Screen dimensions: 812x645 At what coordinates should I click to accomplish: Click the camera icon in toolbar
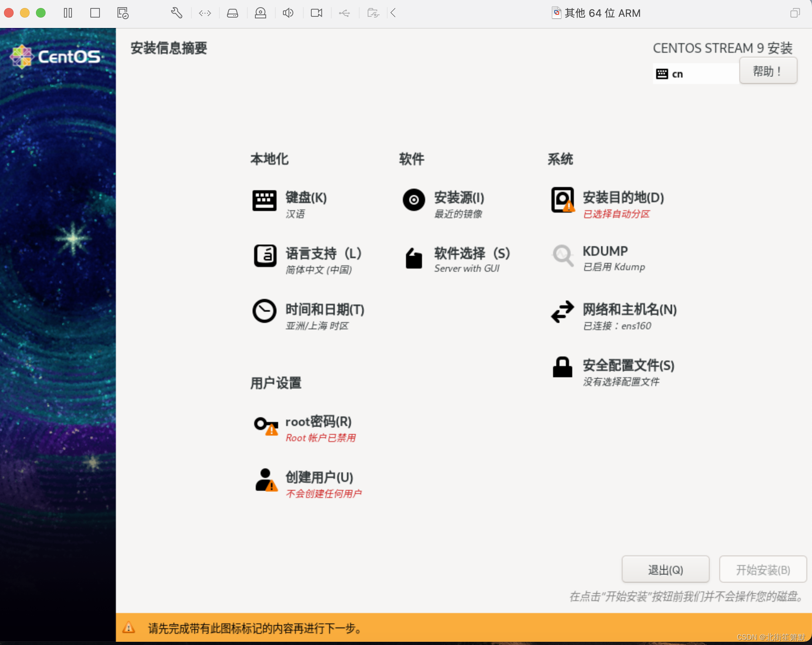click(316, 13)
